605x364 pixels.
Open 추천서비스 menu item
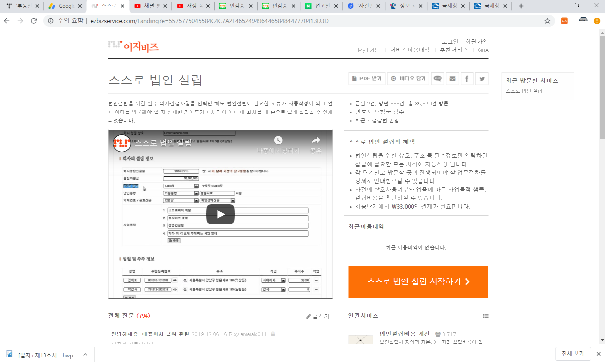tap(454, 50)
